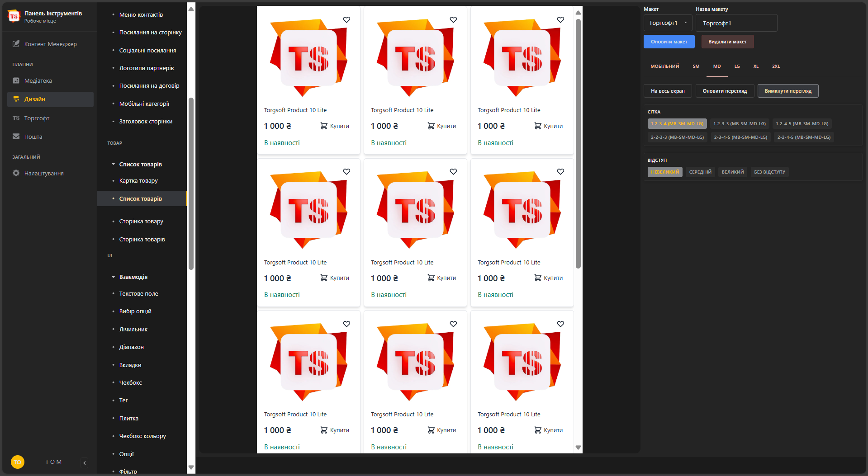Switch to SM breakpoint tab
Viewport: 868px width, 476px height.
click(696, 66)
